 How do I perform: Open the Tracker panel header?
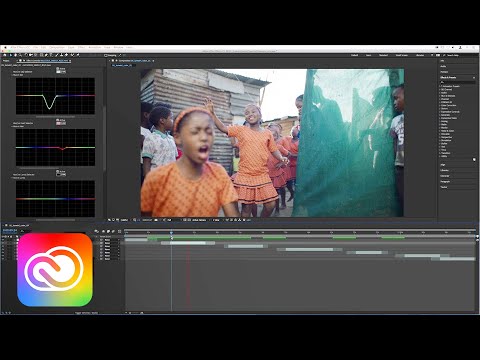coord(444,187)
